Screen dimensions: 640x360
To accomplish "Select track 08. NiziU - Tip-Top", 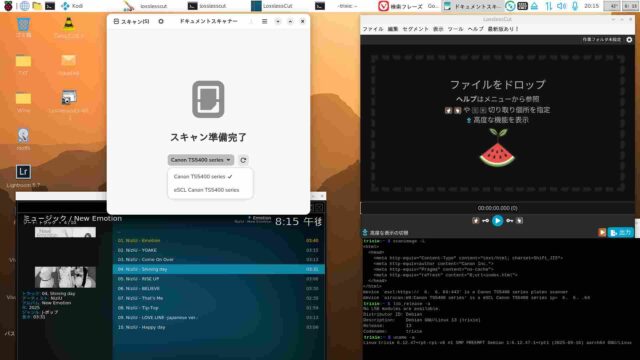I will [219, 308].
